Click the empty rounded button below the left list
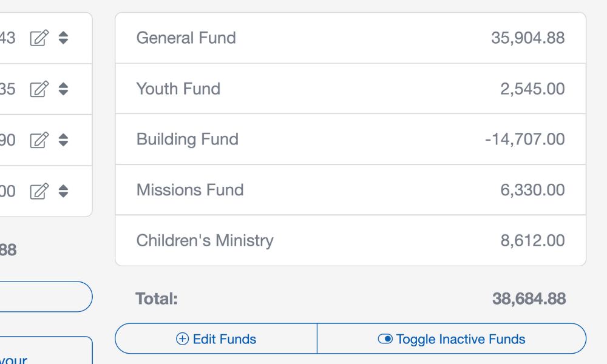The height and width of the screenshot is (364, 607). coord(46,297)
